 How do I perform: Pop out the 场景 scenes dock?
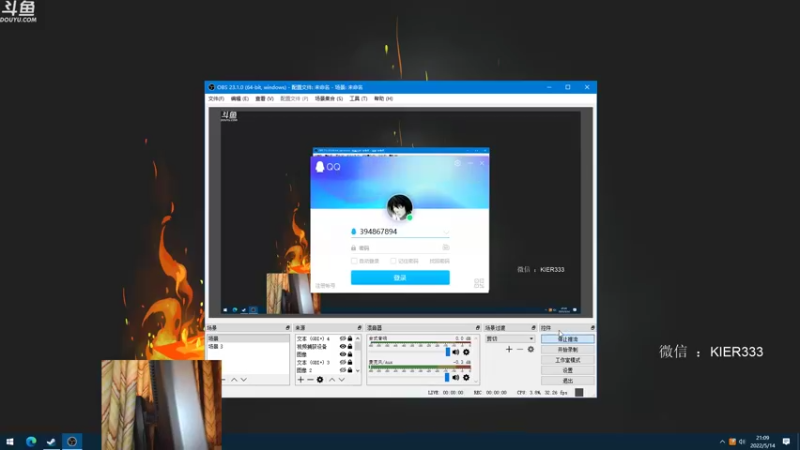click(288, 328)
